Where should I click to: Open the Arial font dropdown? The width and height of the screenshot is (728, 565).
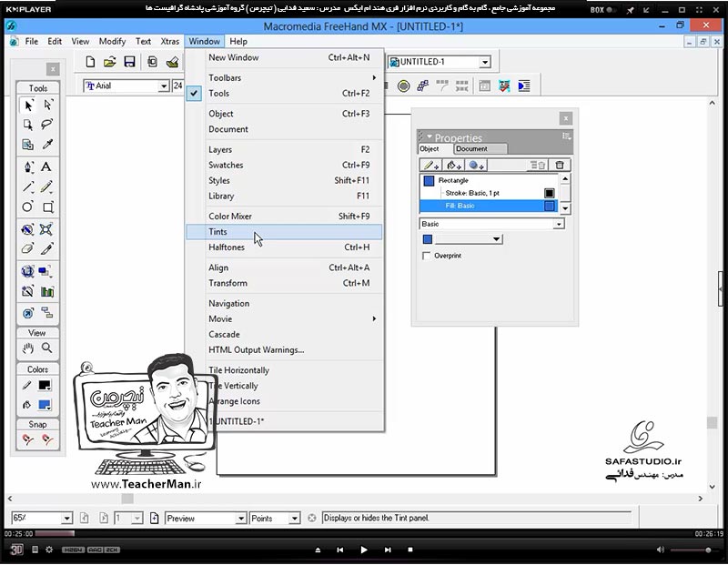click(164, 86)
